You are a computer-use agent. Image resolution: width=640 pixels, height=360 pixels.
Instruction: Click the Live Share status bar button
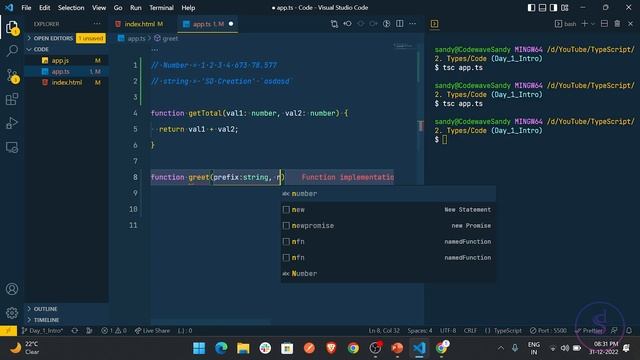pos(152,331)
